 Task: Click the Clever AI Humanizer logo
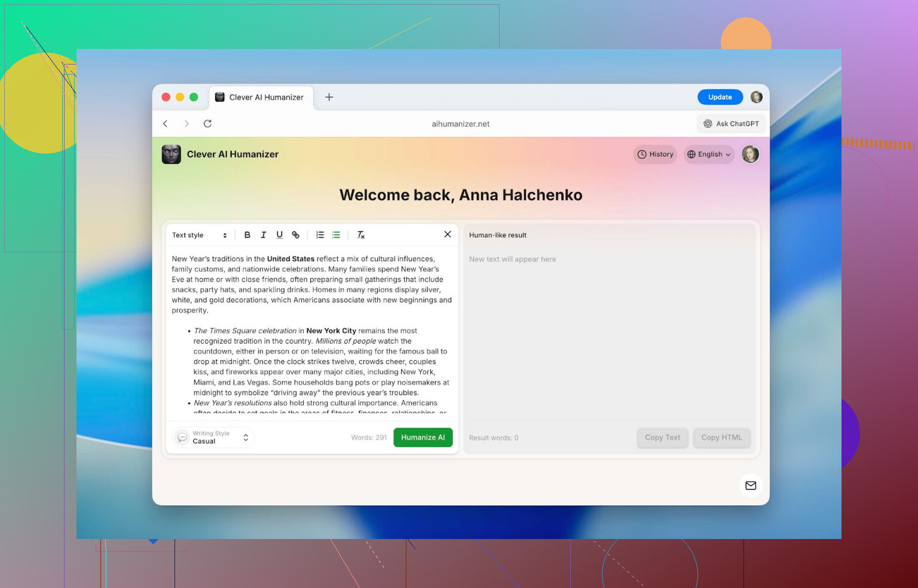click(172, 154)
